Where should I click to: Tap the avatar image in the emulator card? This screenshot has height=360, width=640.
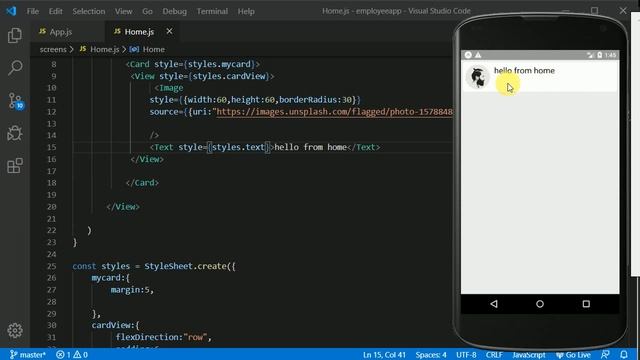477,76
